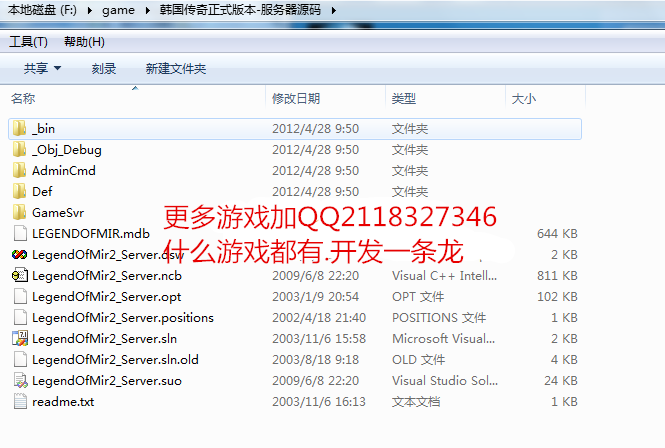Select the AdminCmd folder icon

tap(20, 171)
